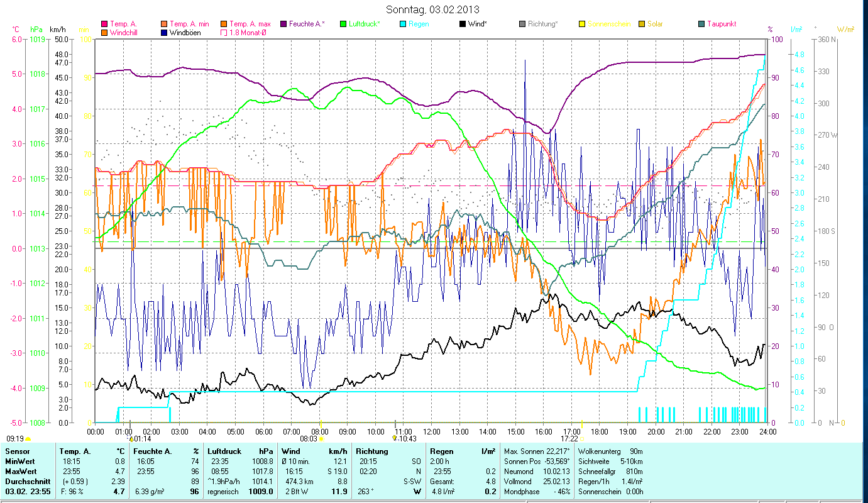Click the Luftdruck column header in table

[x=224, y=451]
